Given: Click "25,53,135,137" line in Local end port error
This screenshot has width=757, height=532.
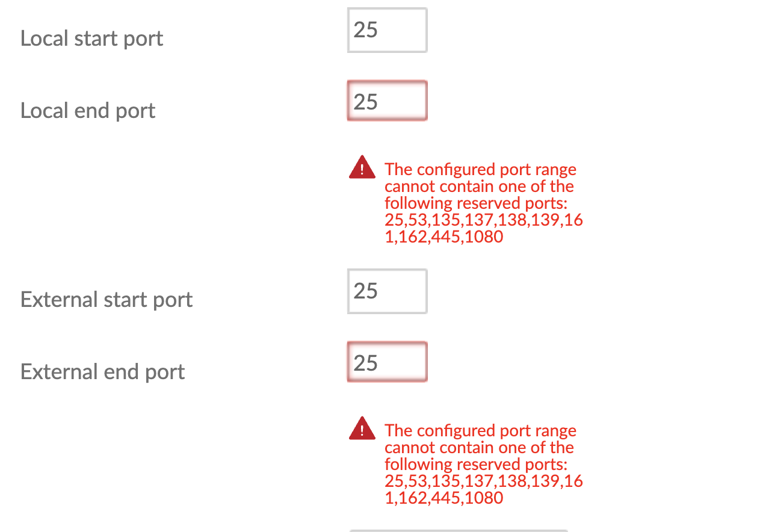Looking at the screenshot, I should tap(483, 220).
